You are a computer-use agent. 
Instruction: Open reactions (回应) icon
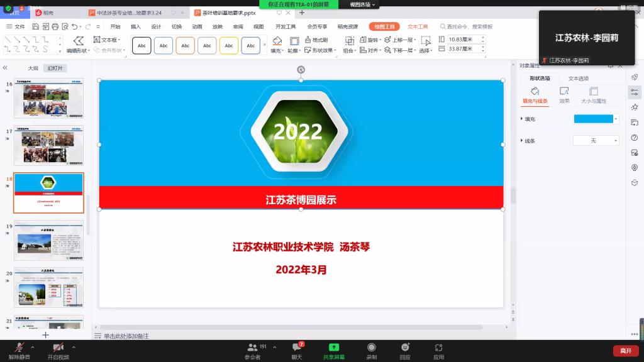tap(405, 348)
